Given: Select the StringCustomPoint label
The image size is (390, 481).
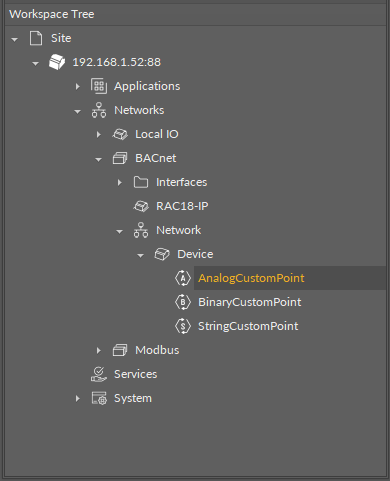Looking at the screenshot, I should 248,326.
